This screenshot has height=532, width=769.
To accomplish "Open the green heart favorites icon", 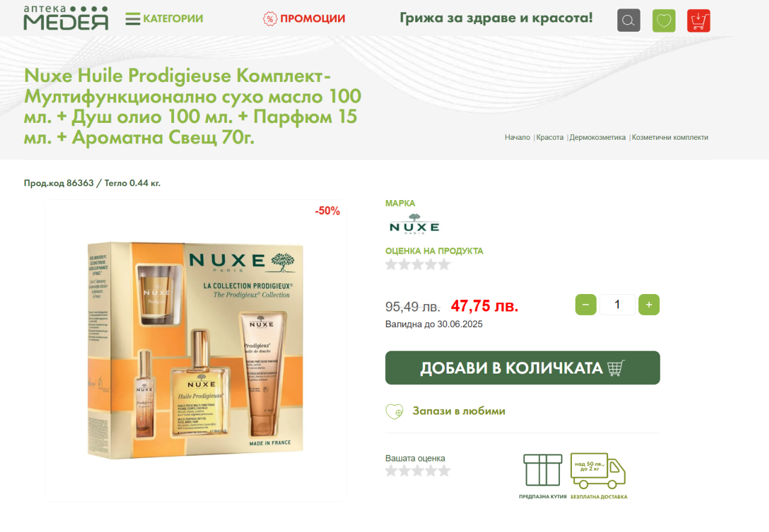I will point(664,20).
